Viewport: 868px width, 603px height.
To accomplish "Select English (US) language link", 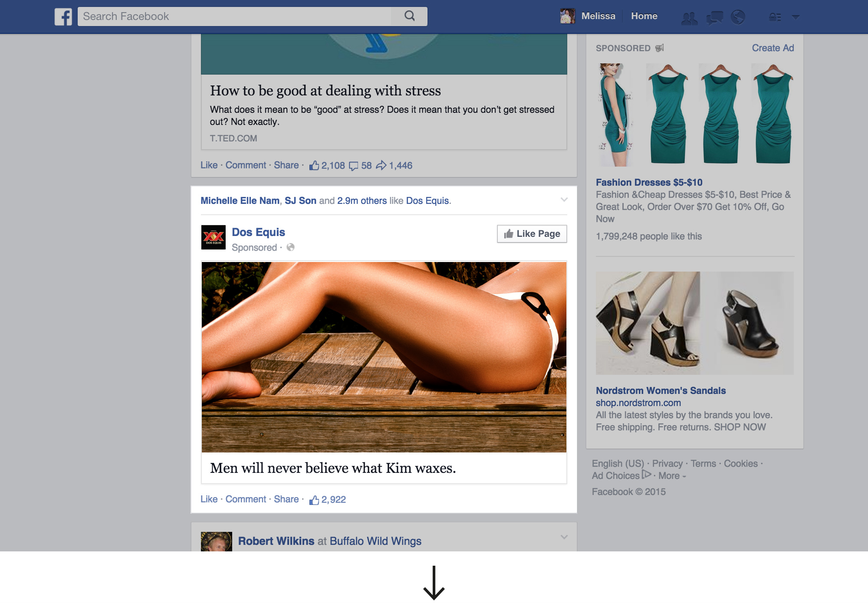I will [618, 464].
